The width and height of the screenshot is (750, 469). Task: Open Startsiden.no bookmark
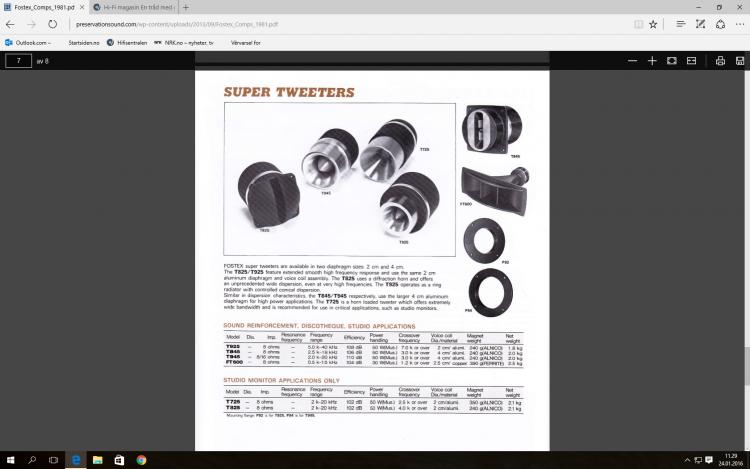(x=84, y=43)
